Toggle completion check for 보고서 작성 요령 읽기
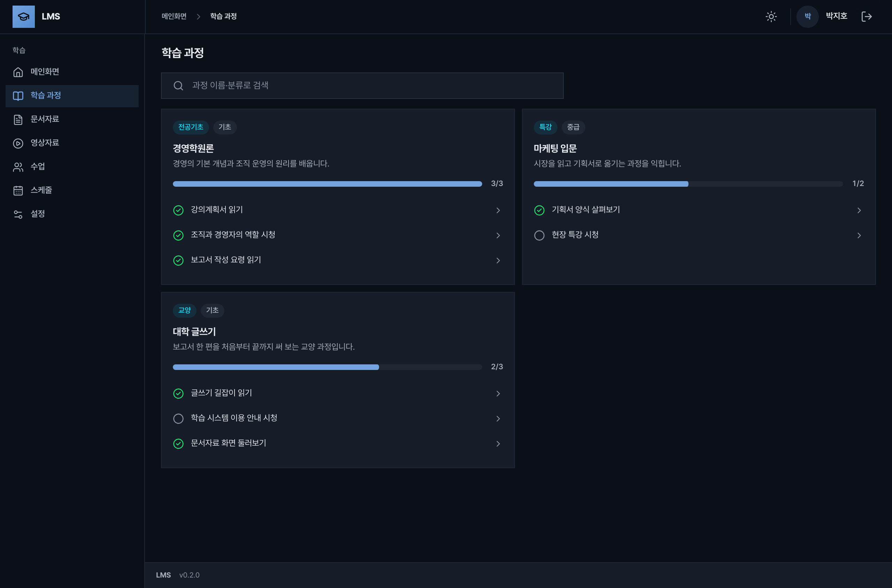Screen dimensions: 892x588 pyautogui.click(x=178, y=260)
